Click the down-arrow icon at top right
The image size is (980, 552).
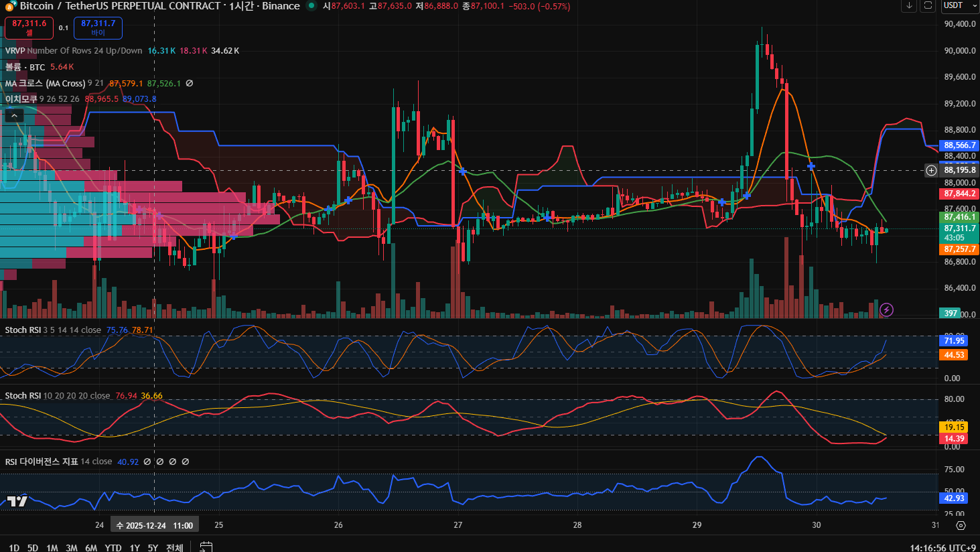click(909, 6)
